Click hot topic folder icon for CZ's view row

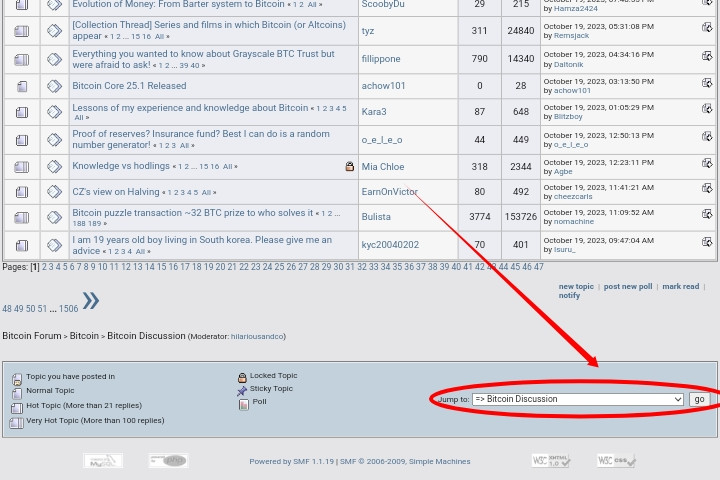coord(22,192)
